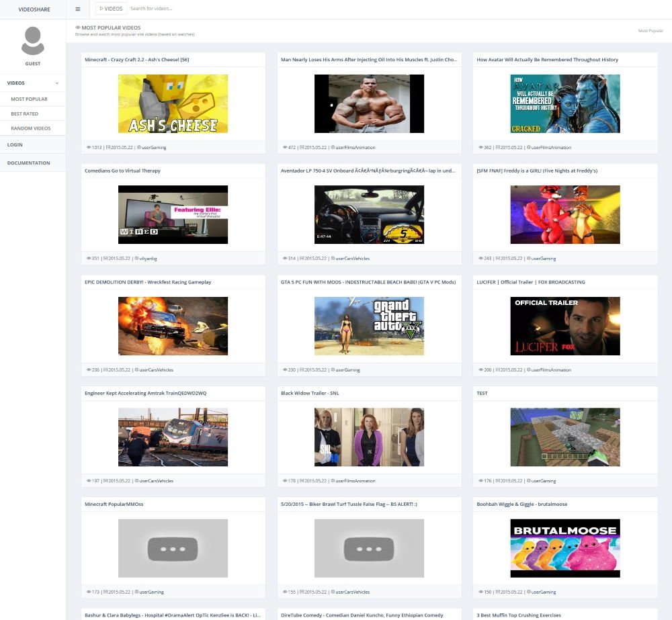Image resolution: width=672 pixels, height=620 pixels.
Task: Go to the Login page
Action: tap(15, 145)
